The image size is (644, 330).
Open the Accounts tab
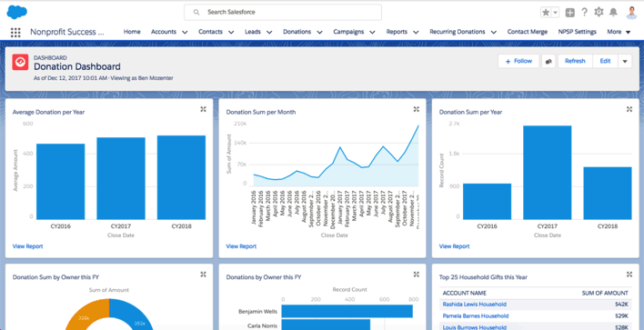164,32
